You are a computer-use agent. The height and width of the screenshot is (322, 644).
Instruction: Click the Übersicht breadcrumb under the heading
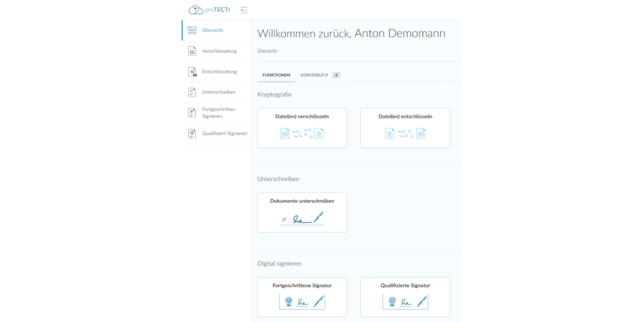(267, 52)
